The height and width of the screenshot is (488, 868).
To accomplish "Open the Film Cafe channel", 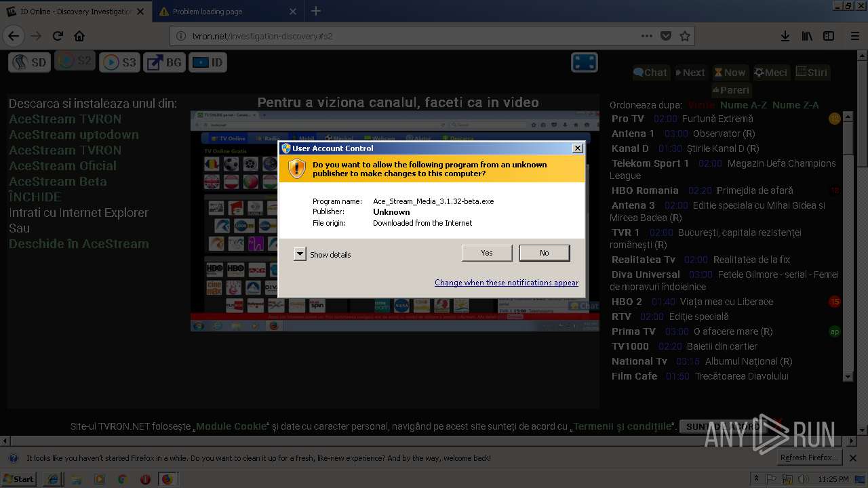I will (635, 376).
